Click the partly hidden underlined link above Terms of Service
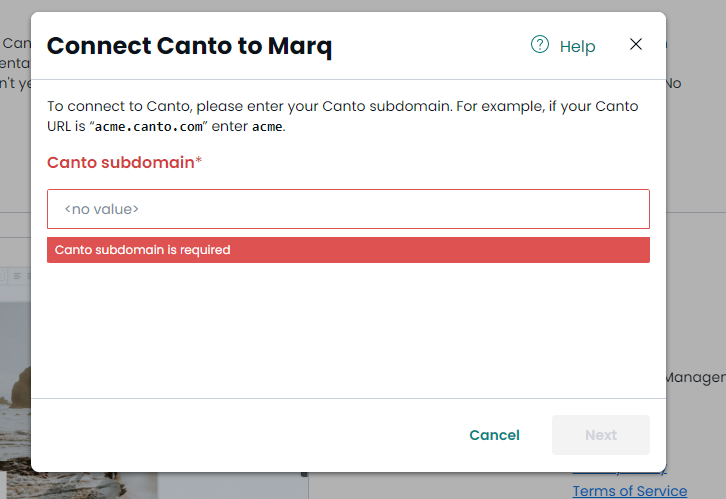726x499 pixels. [620, 473]
